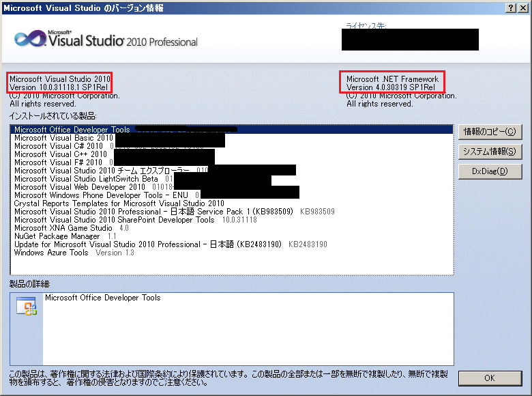Screen dimensions: 532x396
Task: Open システム情報 system info
Action: point(488,151)
